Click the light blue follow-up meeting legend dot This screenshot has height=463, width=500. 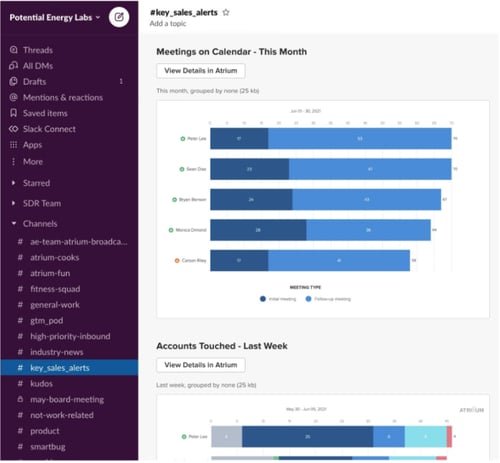pyautogui.click(x=308, y=299)
